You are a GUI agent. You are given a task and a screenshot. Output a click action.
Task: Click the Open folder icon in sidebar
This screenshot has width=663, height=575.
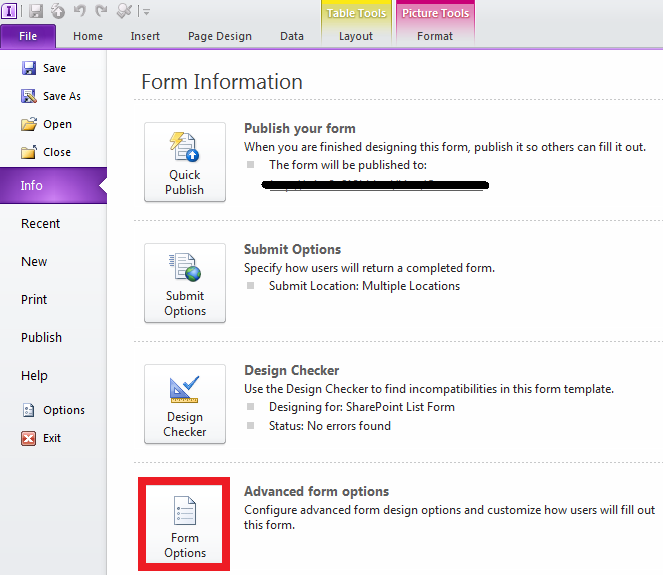29,124
